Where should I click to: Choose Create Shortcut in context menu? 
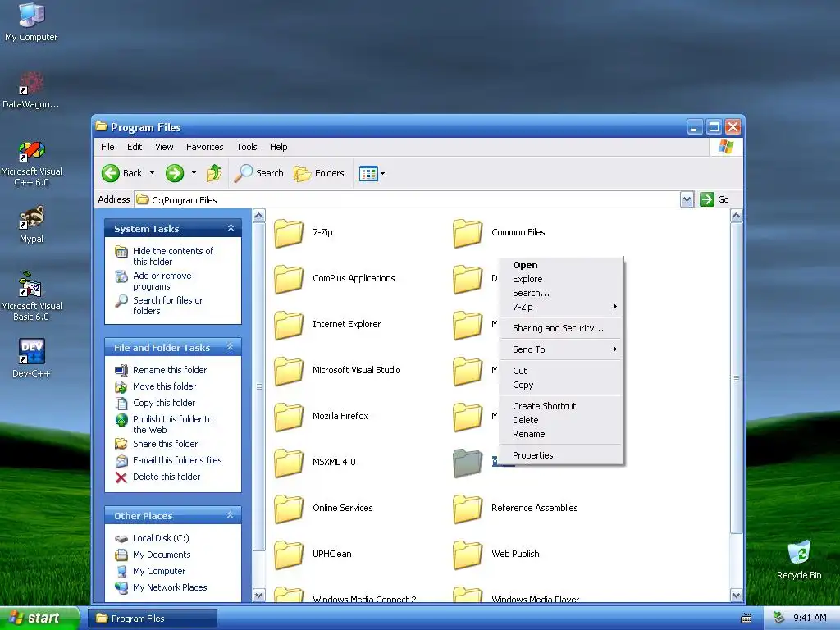coord(561,406)
